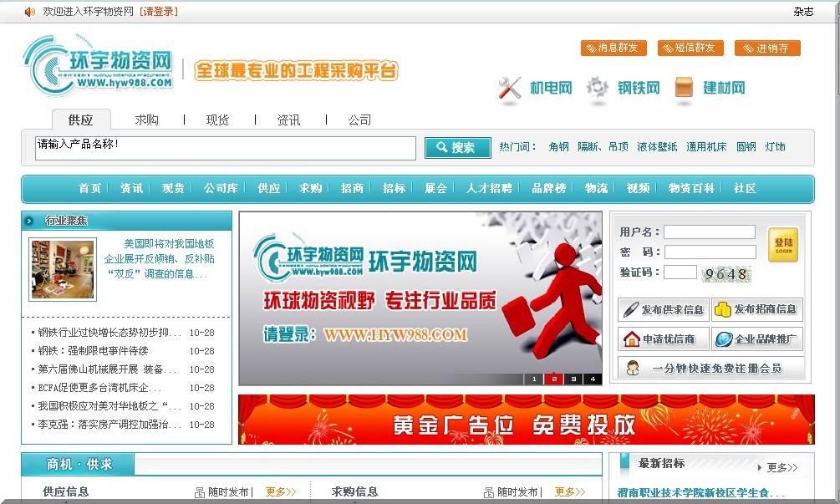Screen dimensions: 840x504
Task: Open news 钢铁：强制限电事件待续
Action: click(94, 351)
